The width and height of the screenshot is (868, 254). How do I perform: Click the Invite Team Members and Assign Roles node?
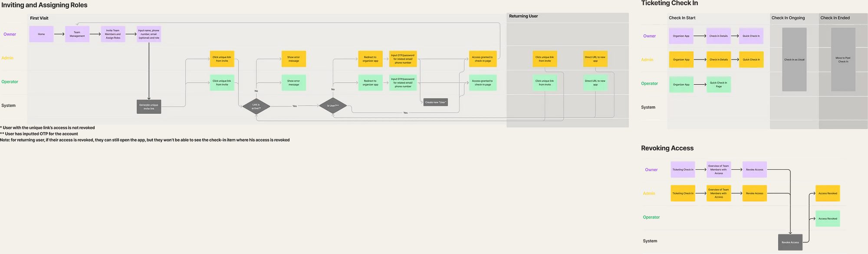[x=113, y=34]
